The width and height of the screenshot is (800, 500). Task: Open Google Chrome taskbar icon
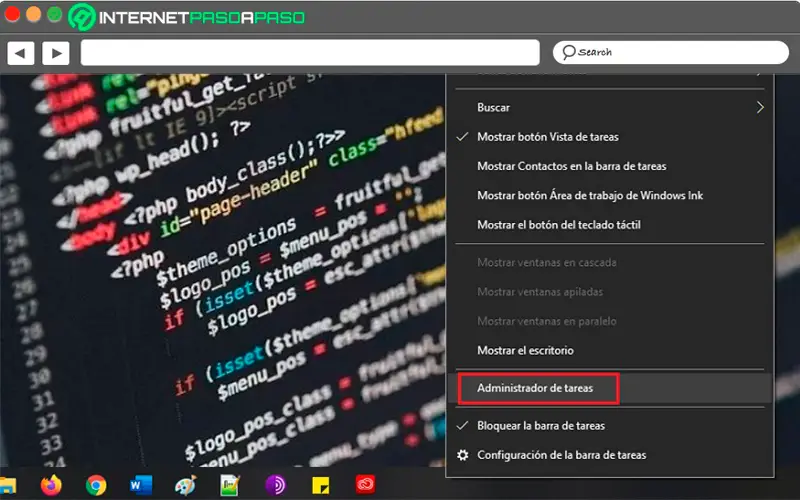96,485
